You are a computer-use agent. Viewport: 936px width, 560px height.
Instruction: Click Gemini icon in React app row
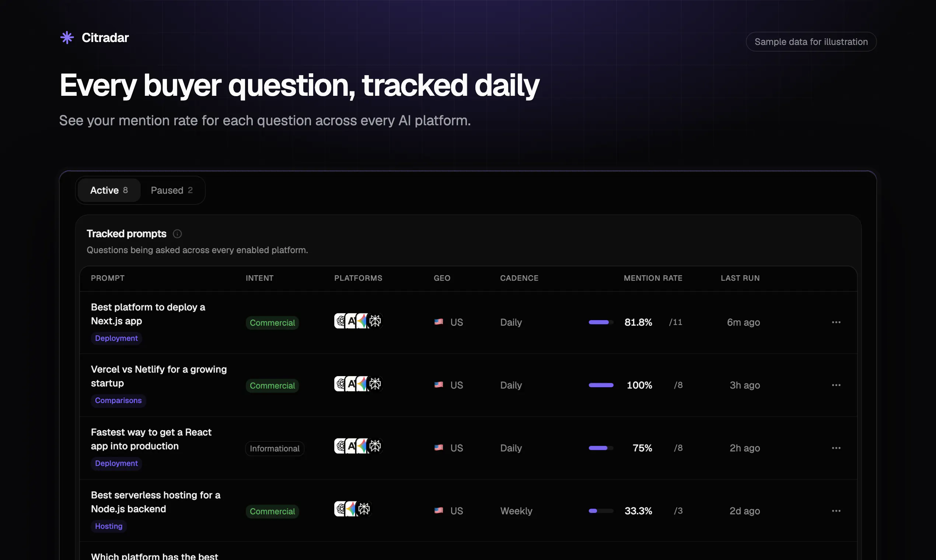362,446
